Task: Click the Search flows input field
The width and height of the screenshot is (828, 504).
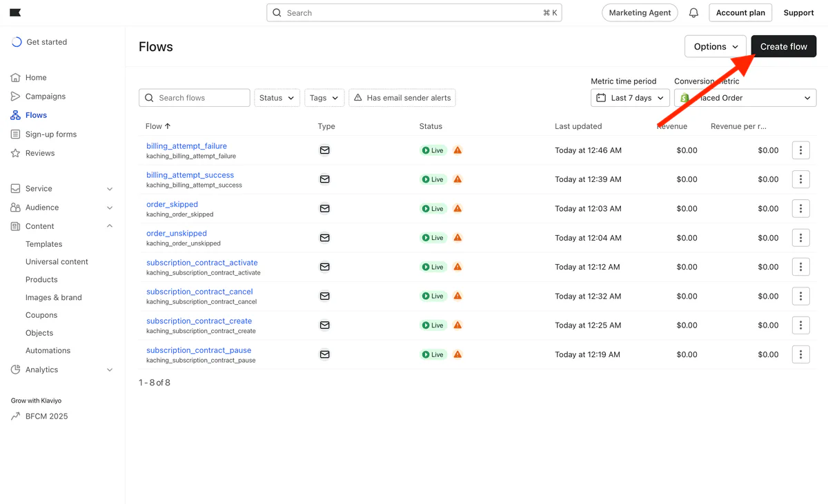Action: (195, 98)
